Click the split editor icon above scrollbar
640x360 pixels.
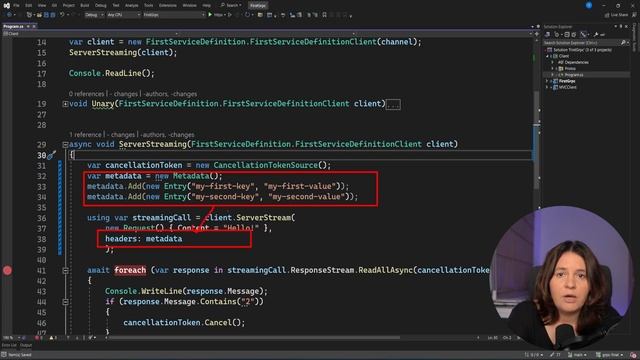point(537,34)
